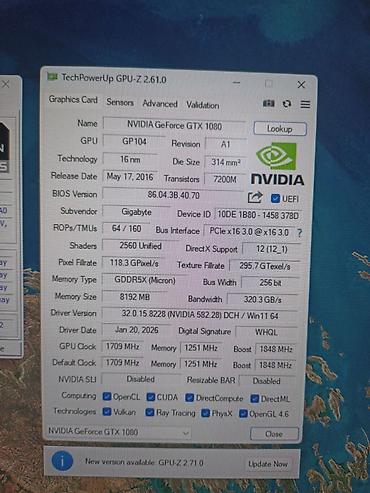Screen dimensions: 370x493
Task: Toggle the CUDA checkbox
Action: coord(151,397)
